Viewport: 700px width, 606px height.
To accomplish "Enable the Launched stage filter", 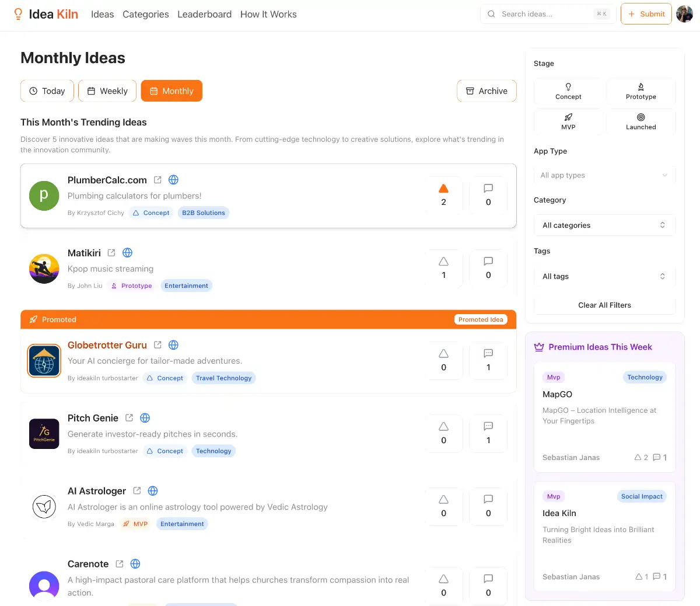I will click(x=640, y=122).
